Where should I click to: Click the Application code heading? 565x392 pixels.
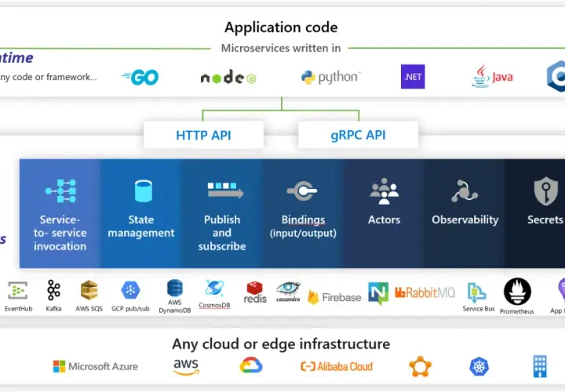click(x=281, y=27)
